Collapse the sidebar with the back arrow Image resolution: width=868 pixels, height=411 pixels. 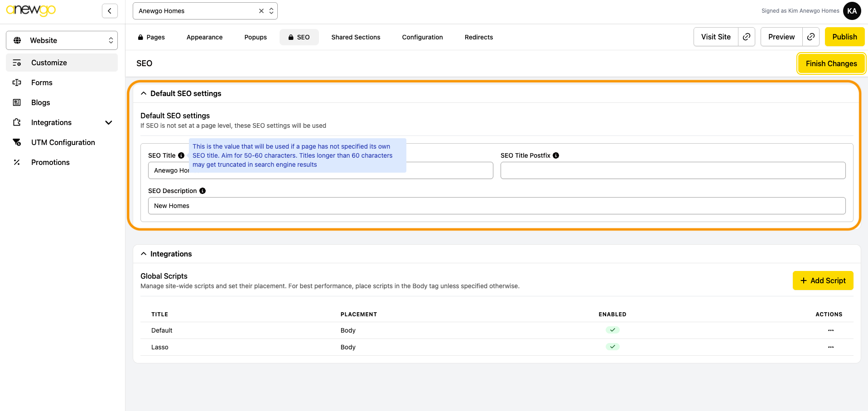pos(110,11)
